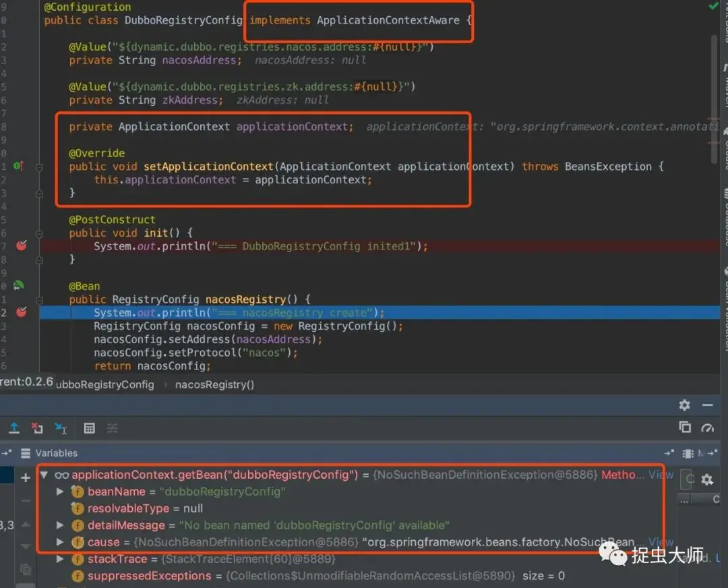This screenshot has height=588, width=728.
Task: Remove the watch using minus icon
Action: pyautogui.click(x=26, y=501)
